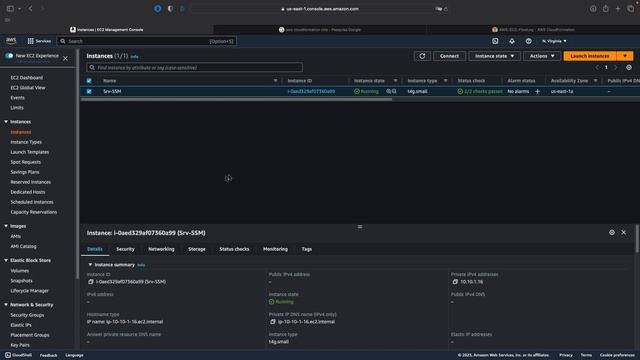Click the horizontal scrollbar under instances table
The image size is (640, 360).
coord(236,99)
